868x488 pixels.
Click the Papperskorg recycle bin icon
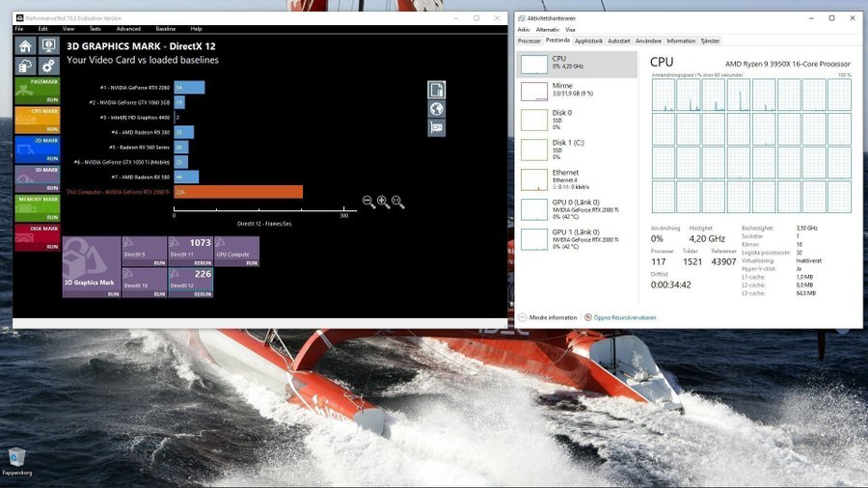pyautogui.click(x=16, y=457)
